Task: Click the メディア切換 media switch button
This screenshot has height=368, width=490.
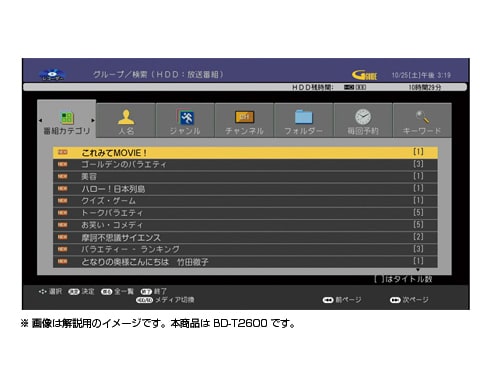Action: pyautogui.click(x=165, y=300)
